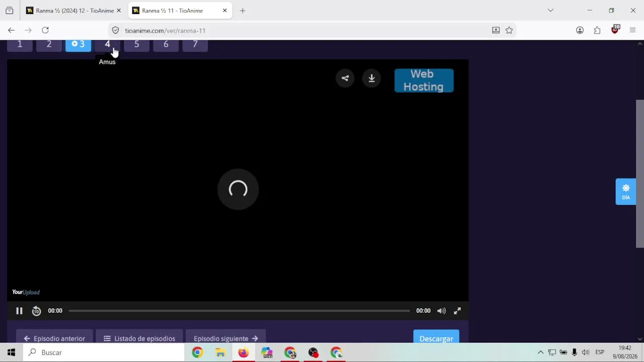Switch to Amus server option 4
Viewport: 644px width, 362px height.
pyautogui.click(x=107, y=45)
